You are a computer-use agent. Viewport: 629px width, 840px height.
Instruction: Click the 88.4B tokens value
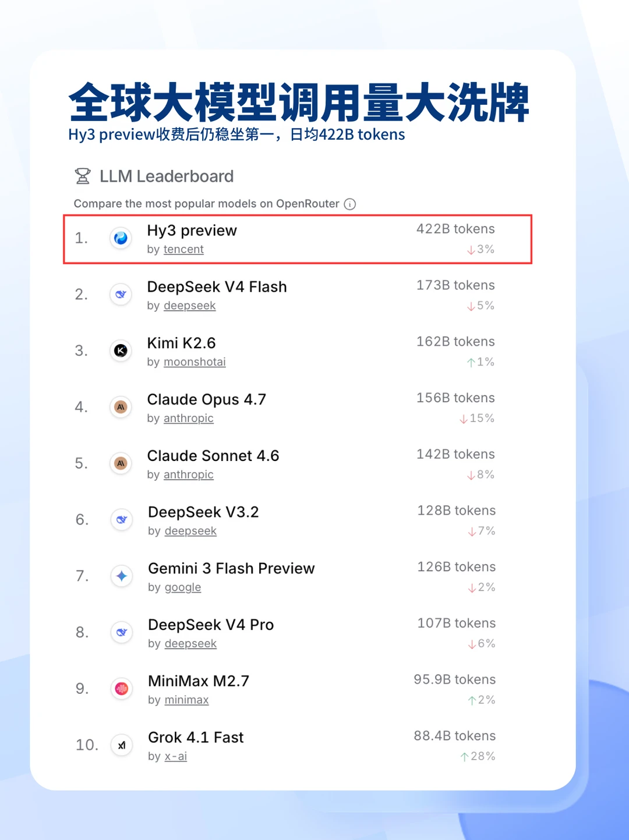(455, 736)
